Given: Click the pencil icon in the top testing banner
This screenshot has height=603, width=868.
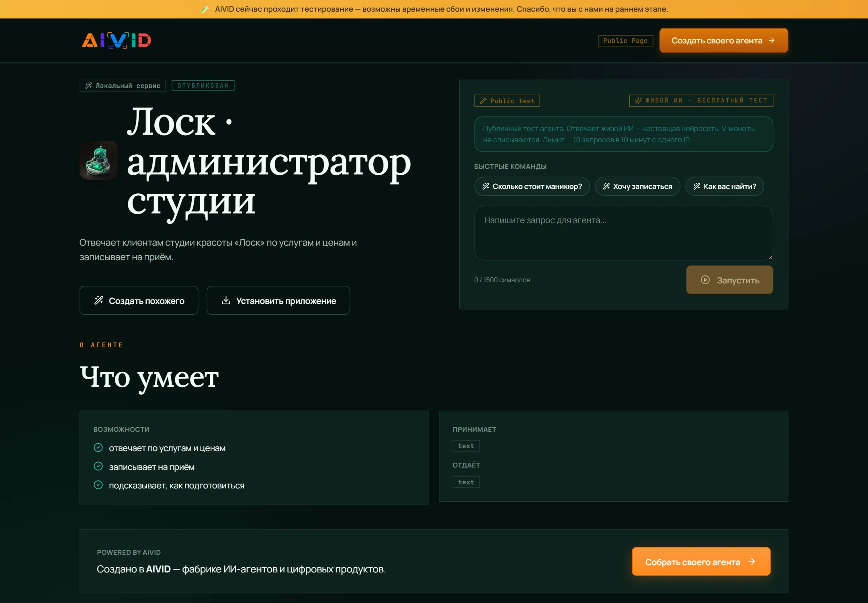Looking at the screenshot, I should pyautogui.click(x=205, y=9).
